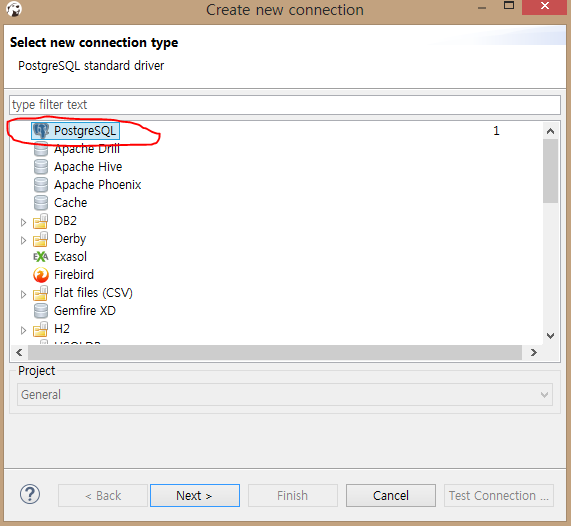The height and width of the screenshot is (526, 571).
Task: Select PostgreSQL connection type
Action: (85, 131)
